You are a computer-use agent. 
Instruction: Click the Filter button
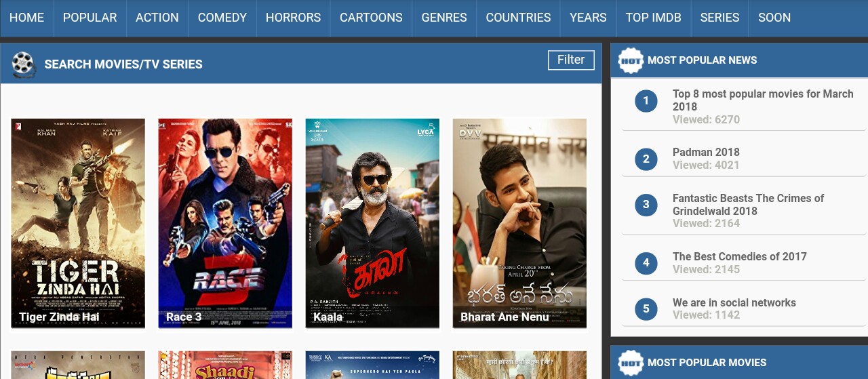[571, 60]
